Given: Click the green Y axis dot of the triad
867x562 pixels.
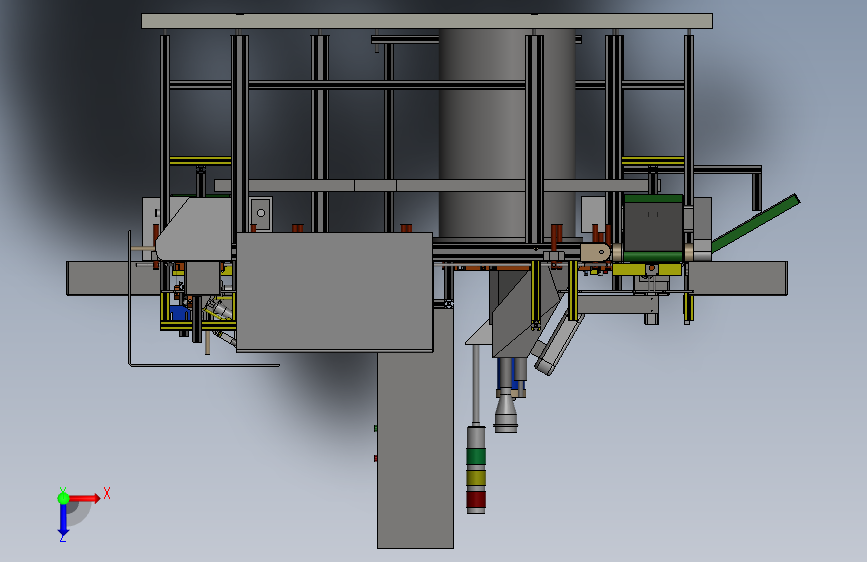Looking at the screenshot, I should [x=63, y=498].
